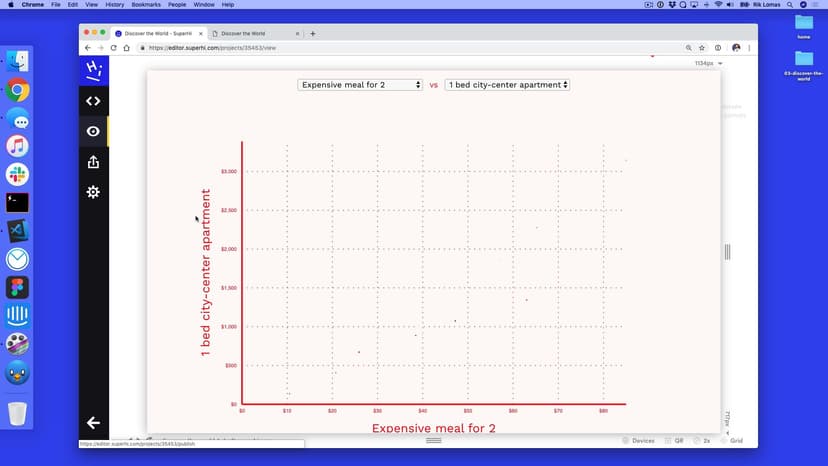Toggle the Devices option in bottom bar
The width and height of the screenshot is (828, 466).
(x=638, y=440)
